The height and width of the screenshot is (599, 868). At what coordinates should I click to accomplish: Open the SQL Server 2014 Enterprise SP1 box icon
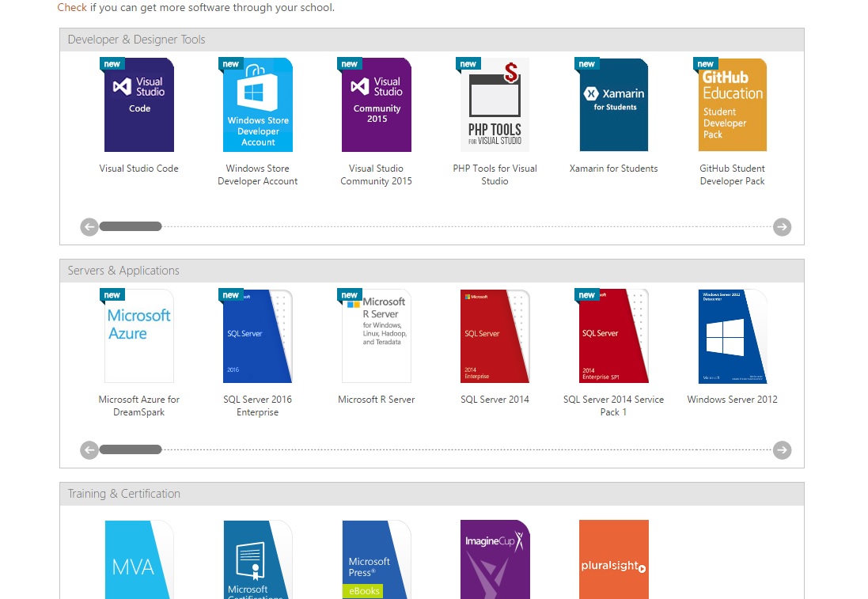tap(613, 336)
